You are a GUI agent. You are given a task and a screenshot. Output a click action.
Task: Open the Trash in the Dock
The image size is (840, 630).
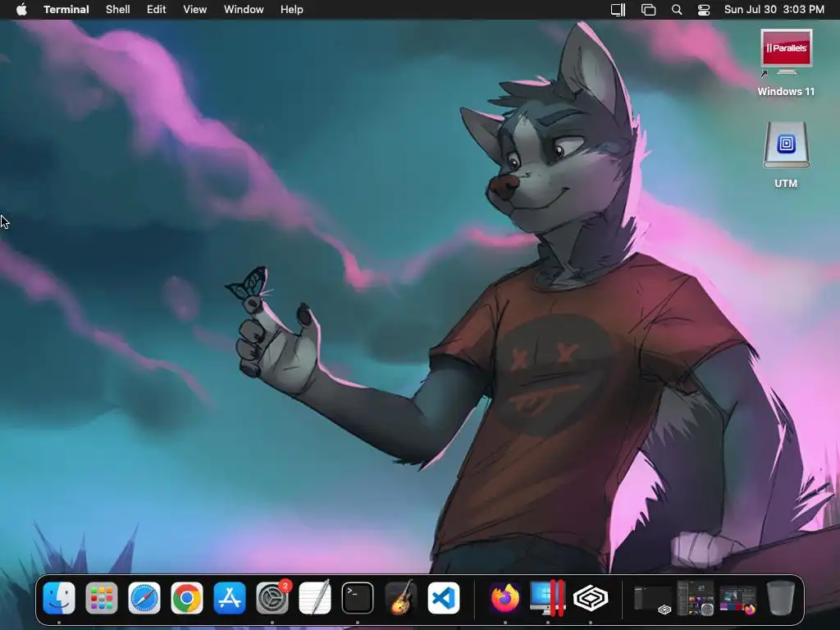[x=781, y=598]
